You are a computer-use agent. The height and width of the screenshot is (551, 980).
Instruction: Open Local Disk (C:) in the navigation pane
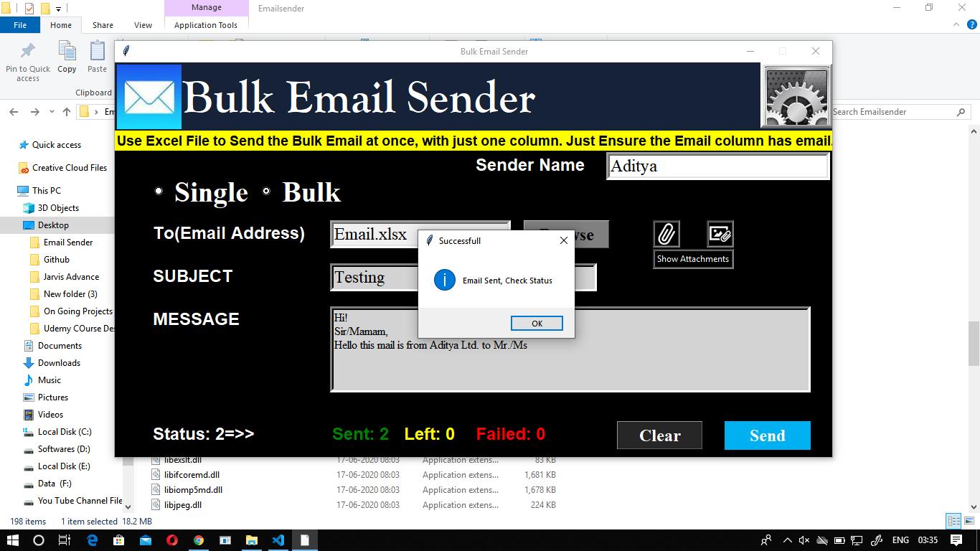click(x=65, y=432)
